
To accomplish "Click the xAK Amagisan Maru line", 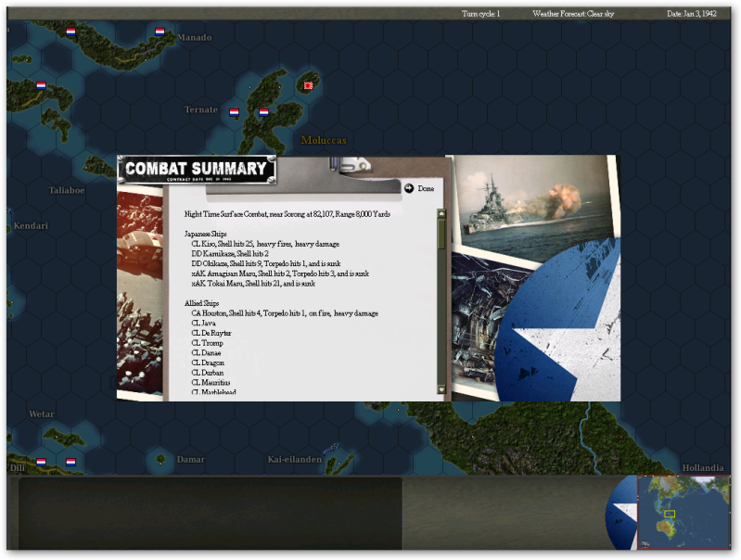I will tap(280, 274).
